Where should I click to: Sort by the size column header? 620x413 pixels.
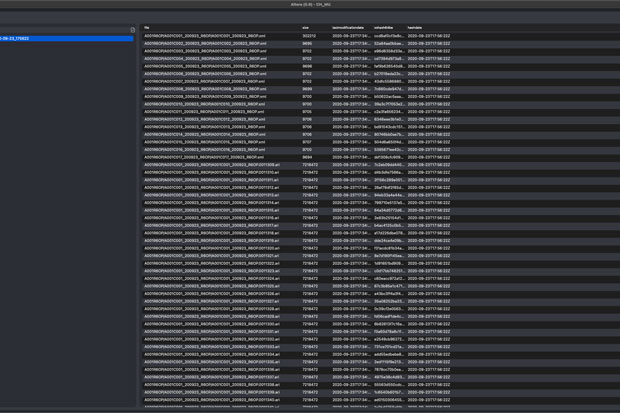coord(305,28)
